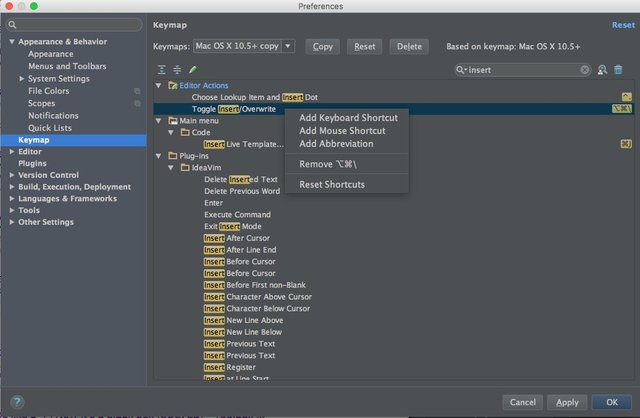Viewport: 640px width, 418px height.
Task: Click shortcut badge on Insert Live Template row
Action: [x=626, y=144]
